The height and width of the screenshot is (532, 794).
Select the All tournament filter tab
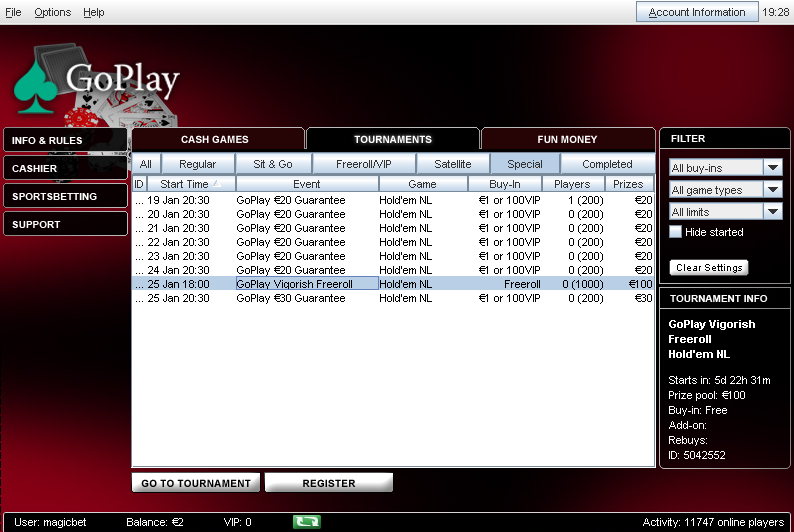pos(146,164)
